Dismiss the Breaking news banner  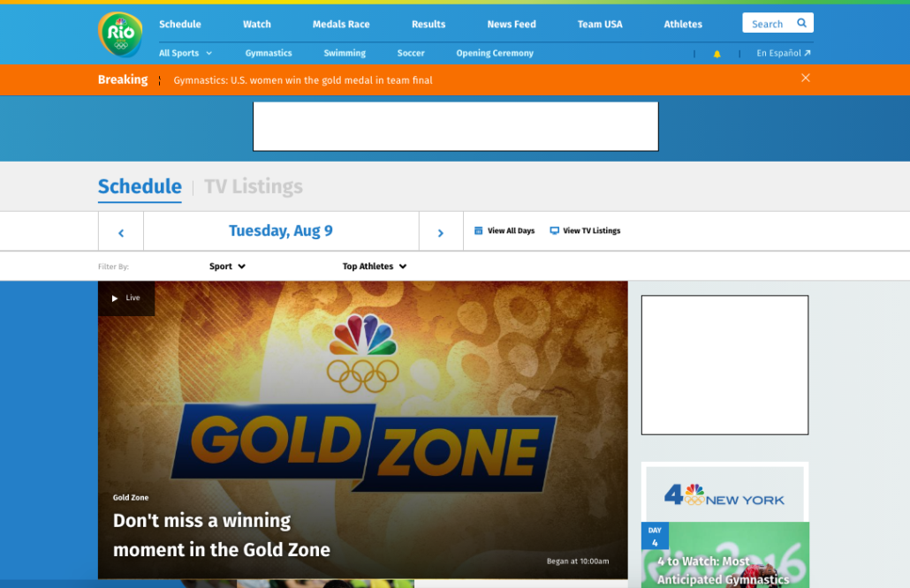(x=806, y=78)
